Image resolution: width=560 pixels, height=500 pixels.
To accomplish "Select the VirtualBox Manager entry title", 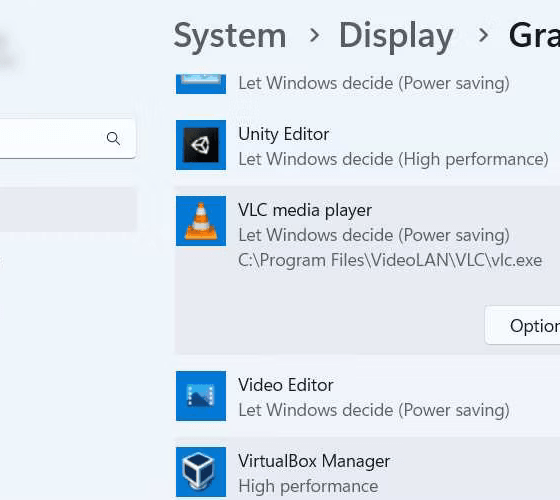I will (x=314, y=461).
